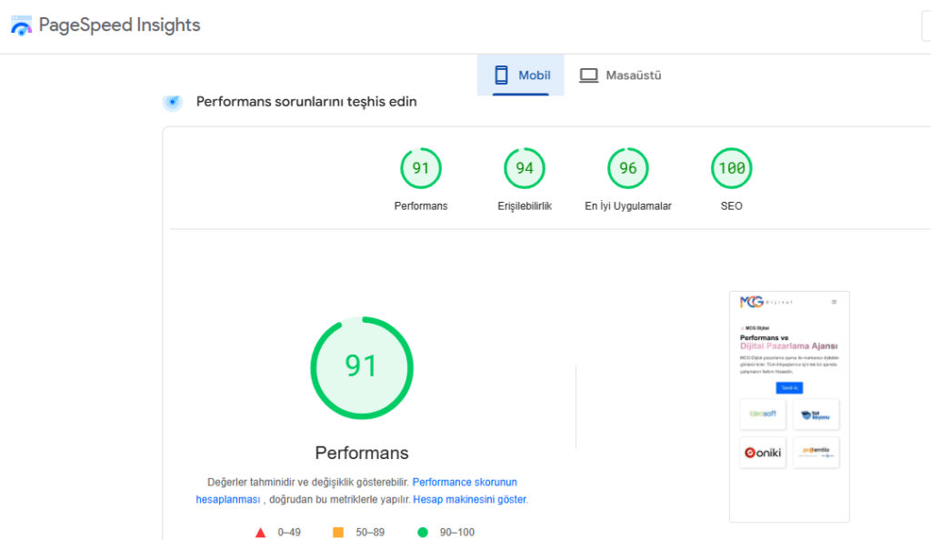Click the orange square 50–89 legend icon

[338, 532]
